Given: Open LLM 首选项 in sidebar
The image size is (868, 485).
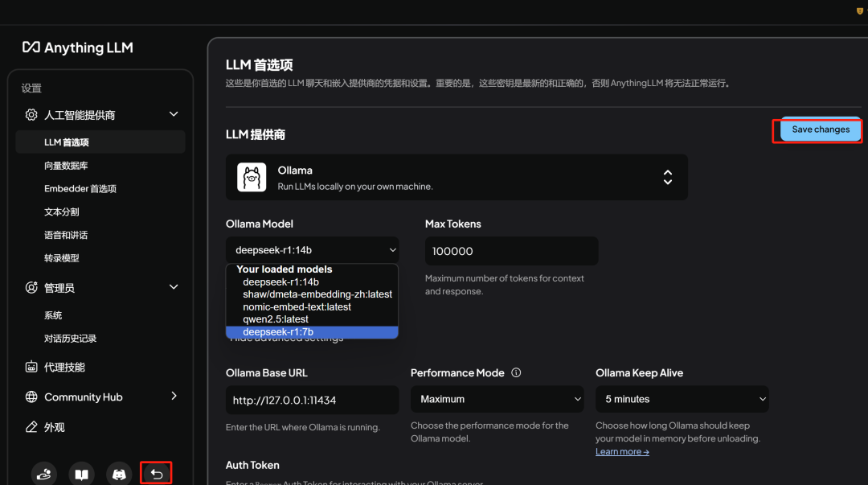Looking at the screenshot, I should 100,142.
